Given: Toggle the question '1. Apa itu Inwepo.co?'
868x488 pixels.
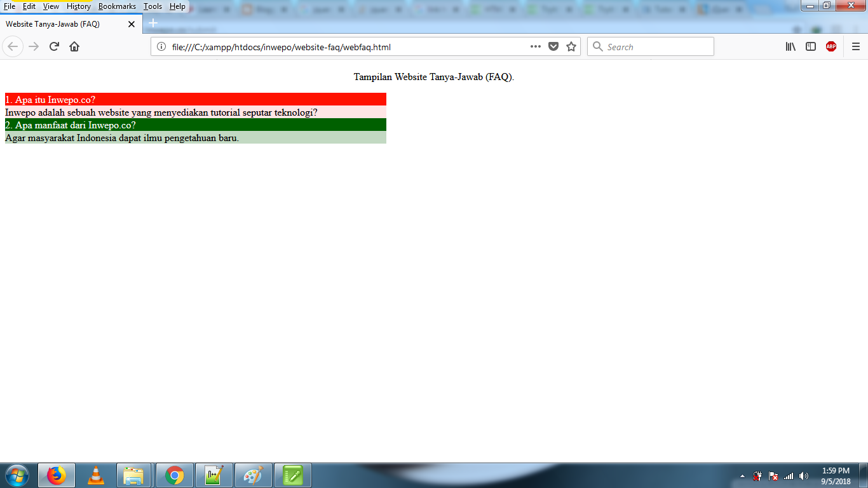Looking at the screenshot, I should coord(196,99).
